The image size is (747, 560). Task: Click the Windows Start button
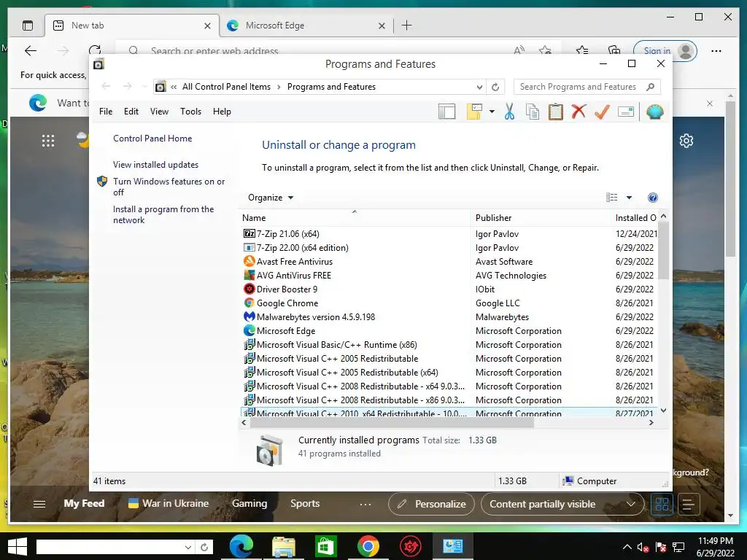(x=18, y=547)
